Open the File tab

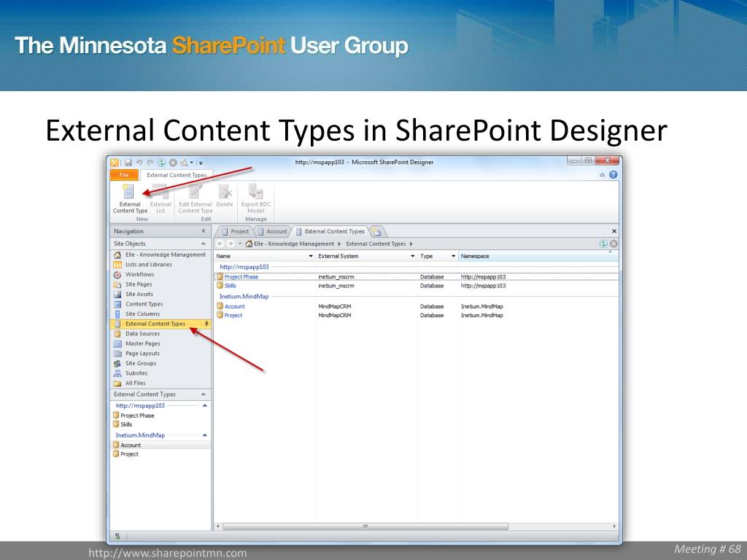coord(124,175)
